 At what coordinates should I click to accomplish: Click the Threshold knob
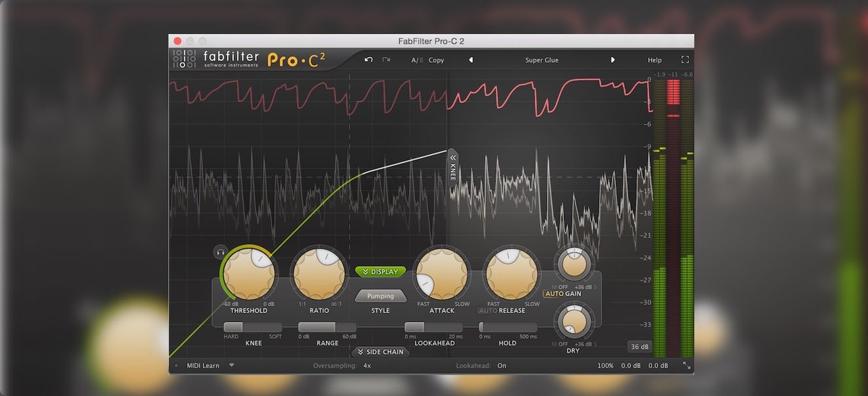pos(249,274)
